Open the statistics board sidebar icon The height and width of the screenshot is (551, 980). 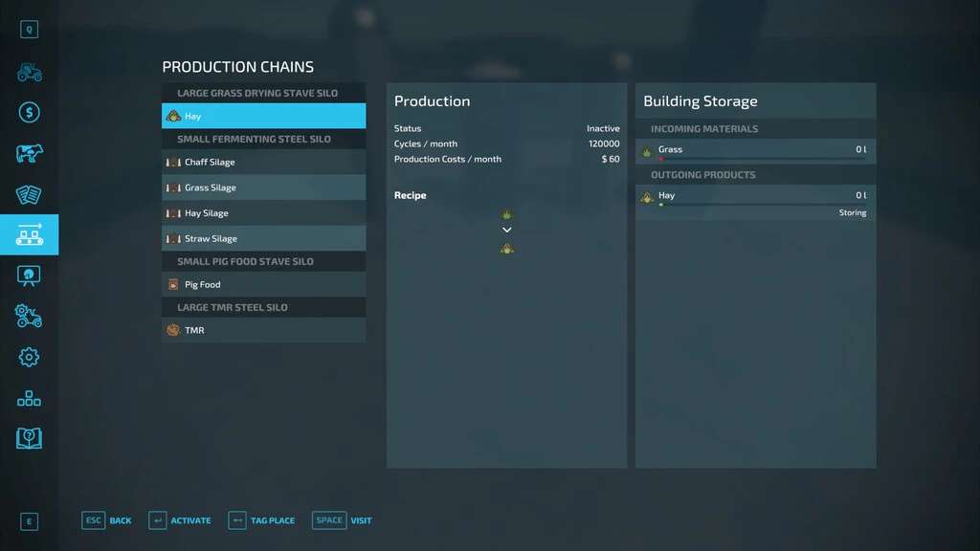coord(29,275)
